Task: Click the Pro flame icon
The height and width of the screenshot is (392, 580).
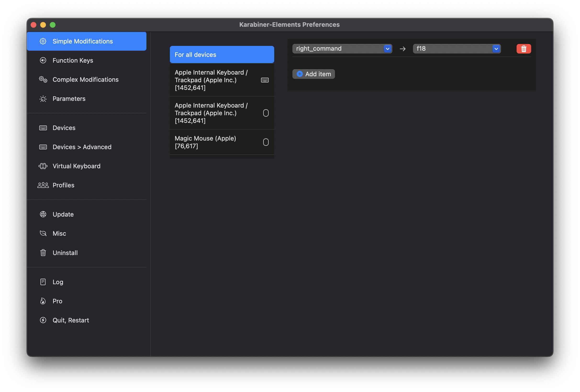Action: click(x=43, y=301)
